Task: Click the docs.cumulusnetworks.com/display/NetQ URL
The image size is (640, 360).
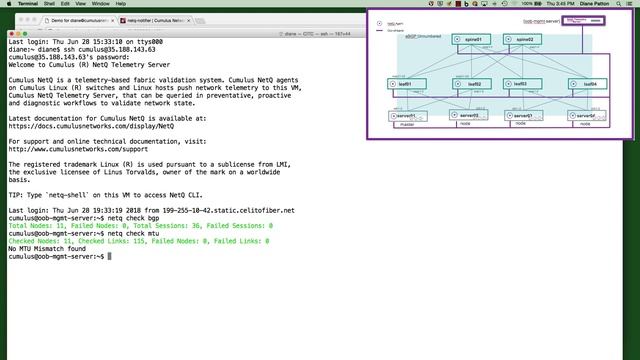Action: click(91, 126)
